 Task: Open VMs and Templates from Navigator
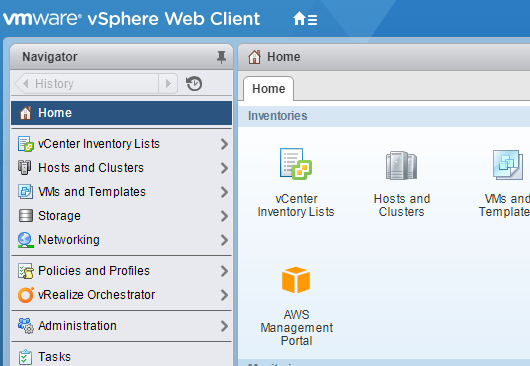122,192
